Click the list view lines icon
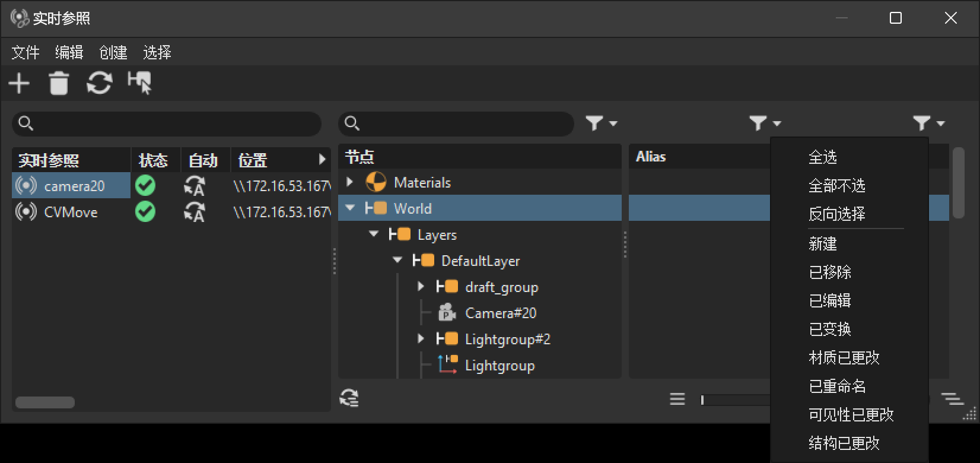 (677, 399)
